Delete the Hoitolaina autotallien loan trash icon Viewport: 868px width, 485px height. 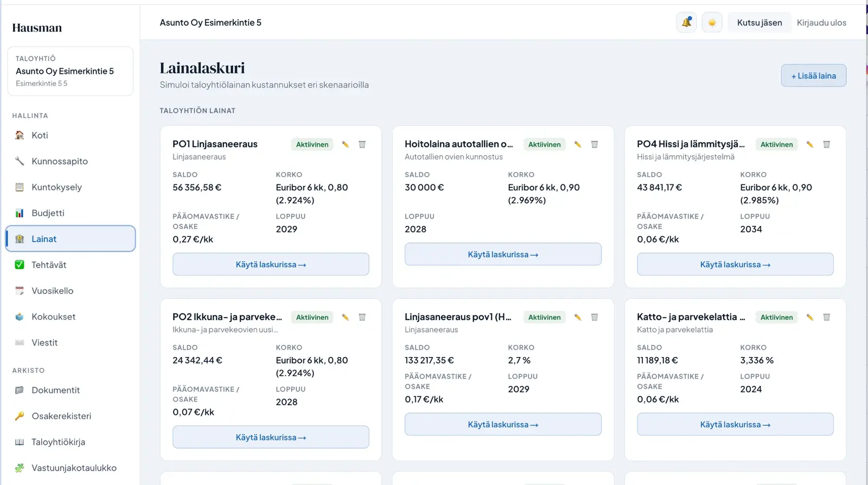(x=595, y=144)
